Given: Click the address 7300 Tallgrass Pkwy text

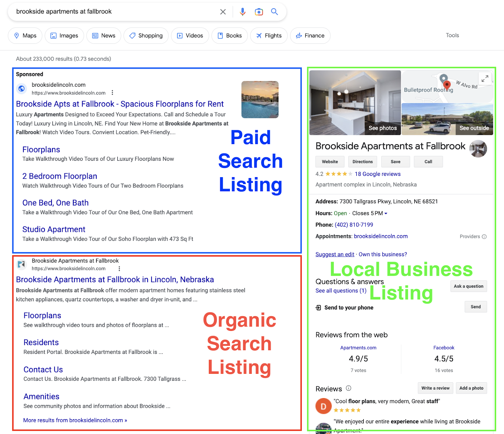Looking at the screenshot, I should (389, 202).
